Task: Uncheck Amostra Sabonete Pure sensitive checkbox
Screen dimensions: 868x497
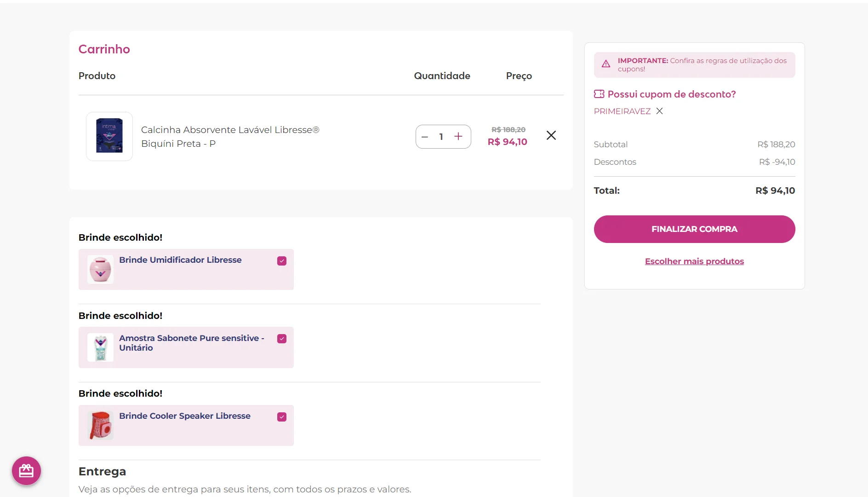Action: [282, 339]
